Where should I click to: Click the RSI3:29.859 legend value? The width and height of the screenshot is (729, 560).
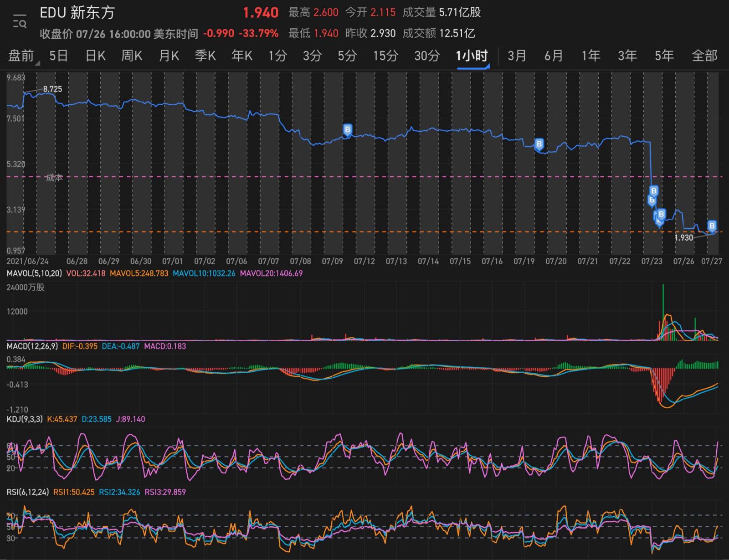click(x=165, y=492)
